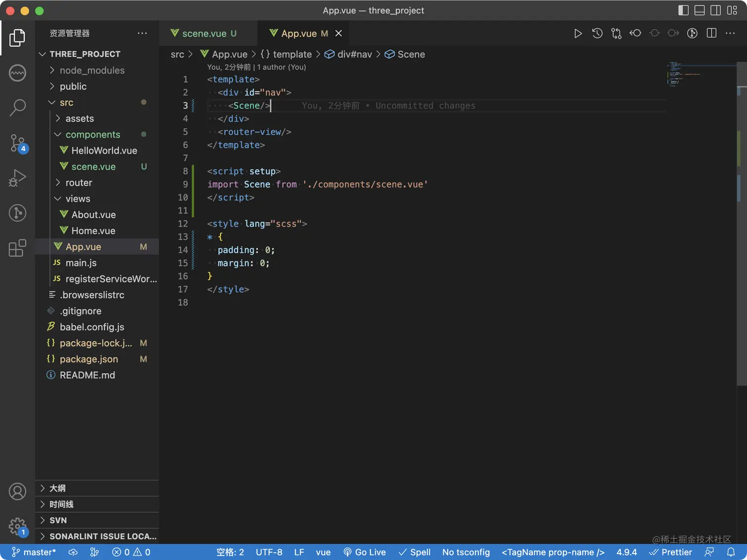Open babel.config.js file
The height and width of the screenshot is (560, 747).
97,327
